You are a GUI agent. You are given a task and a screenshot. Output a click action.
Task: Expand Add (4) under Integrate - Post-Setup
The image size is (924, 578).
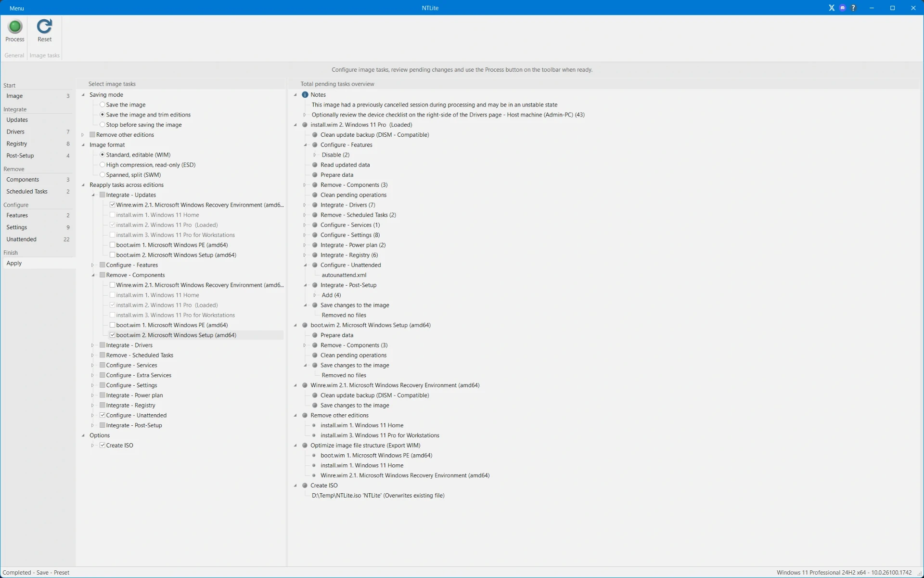point(315,295)
